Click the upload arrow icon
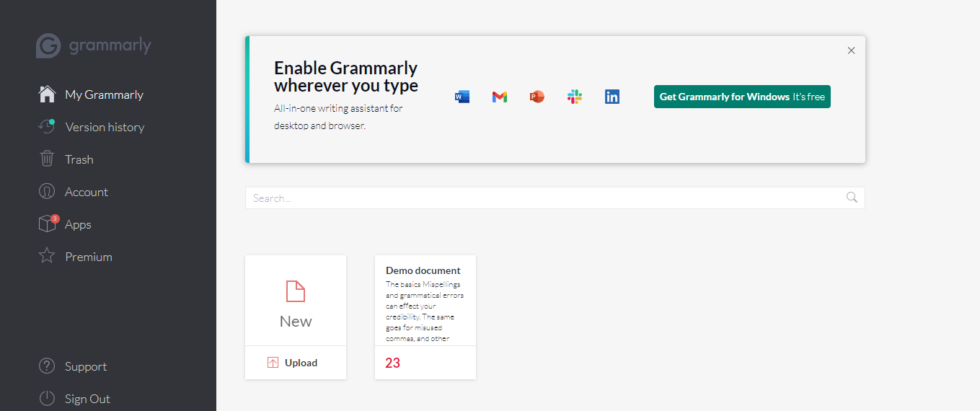Image resolution: width=980 pixels, height=411 pixels. coord(273,363)
